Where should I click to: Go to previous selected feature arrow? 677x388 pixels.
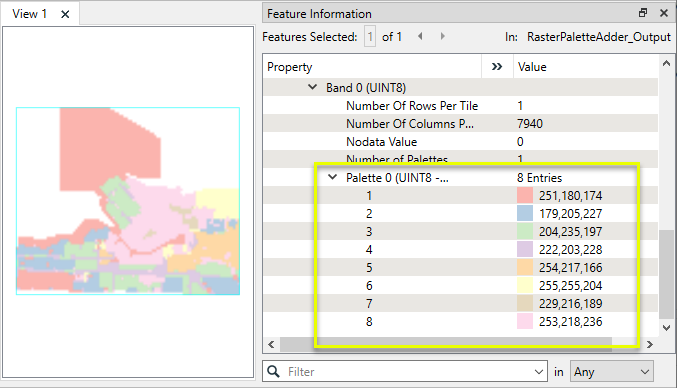coord(420,37)
